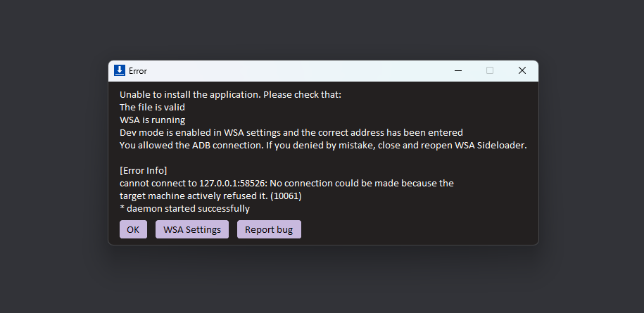Click the "Error" window title text
The image size is (644, 313).
point(137,71)
